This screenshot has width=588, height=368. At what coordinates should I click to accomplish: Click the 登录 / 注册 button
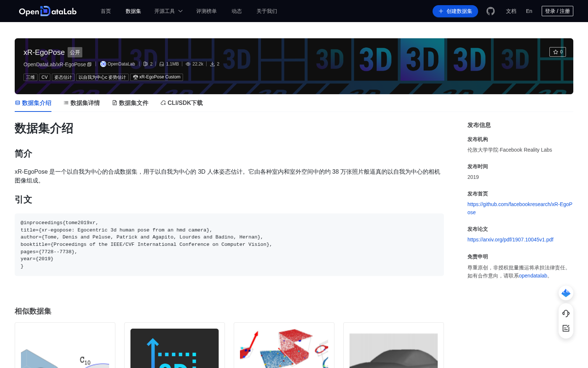557,11
